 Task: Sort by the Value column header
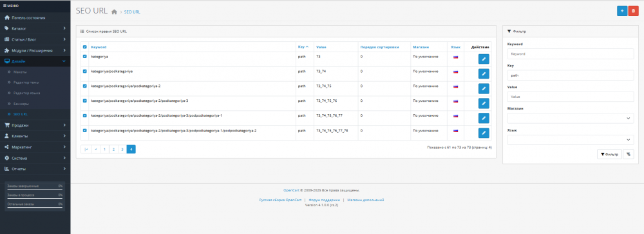click(x=321, y=47)
